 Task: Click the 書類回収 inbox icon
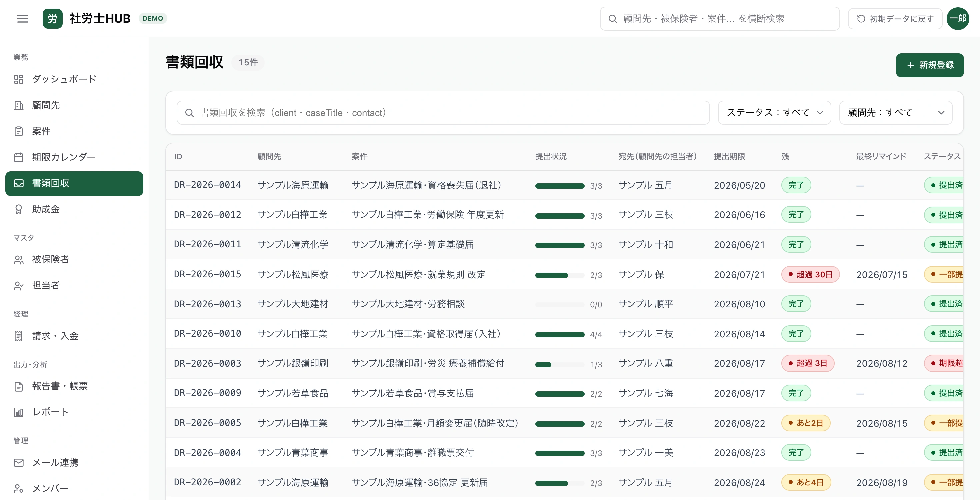(x=19, y=183)
